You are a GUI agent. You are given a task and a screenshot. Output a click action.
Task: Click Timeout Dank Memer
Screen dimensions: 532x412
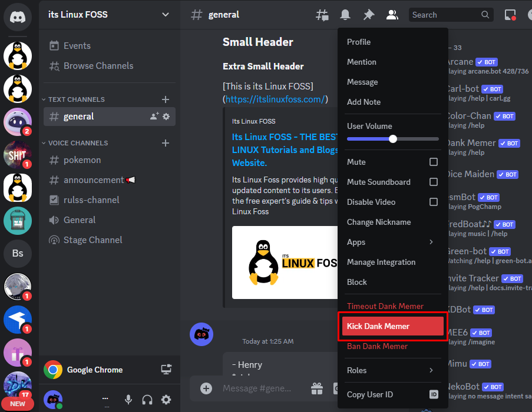[x=392, y=306]
